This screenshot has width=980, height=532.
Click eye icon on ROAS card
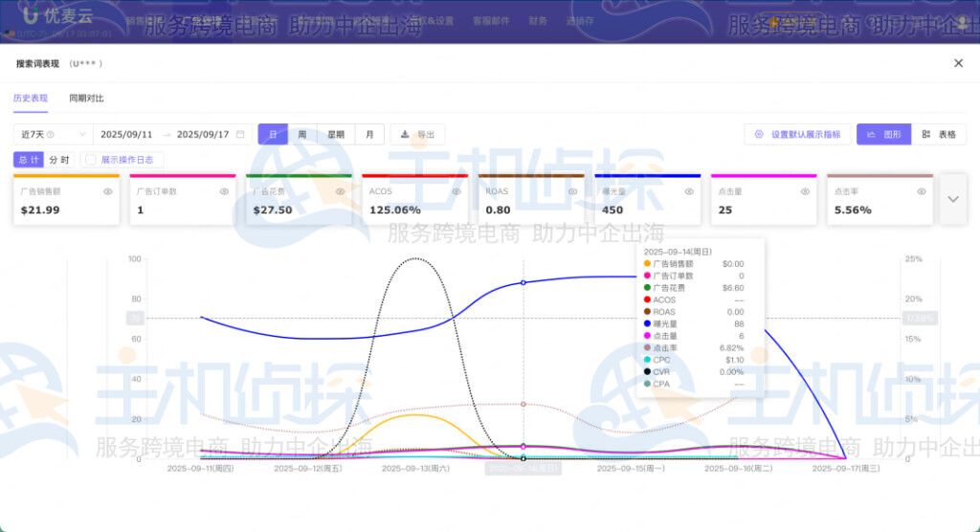pyautogui.click(x=572, y=191)
